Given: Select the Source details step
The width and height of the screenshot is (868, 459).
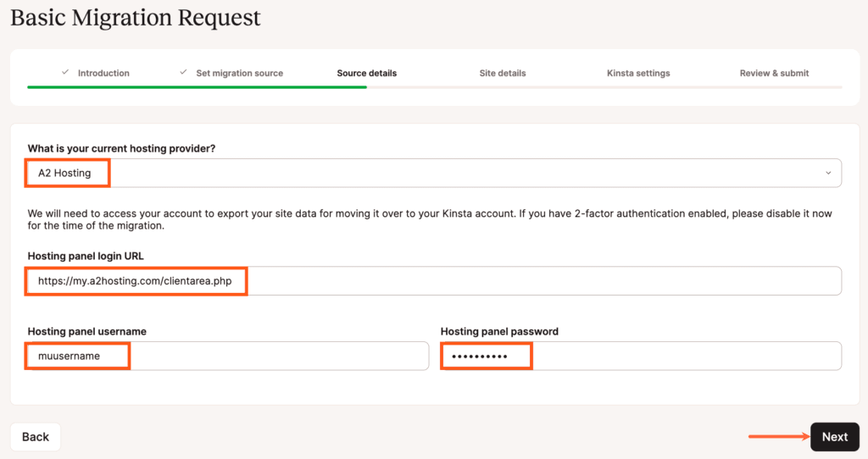Looking at the screenshot, I should [x=366, y=74].
